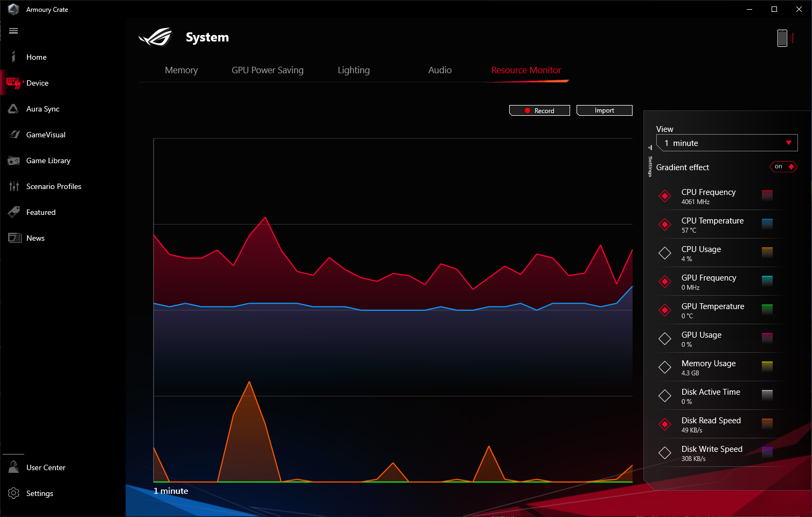Viewport: 812px width, 517px height.
Task: Click the Record button
Action: coord(539,110)
